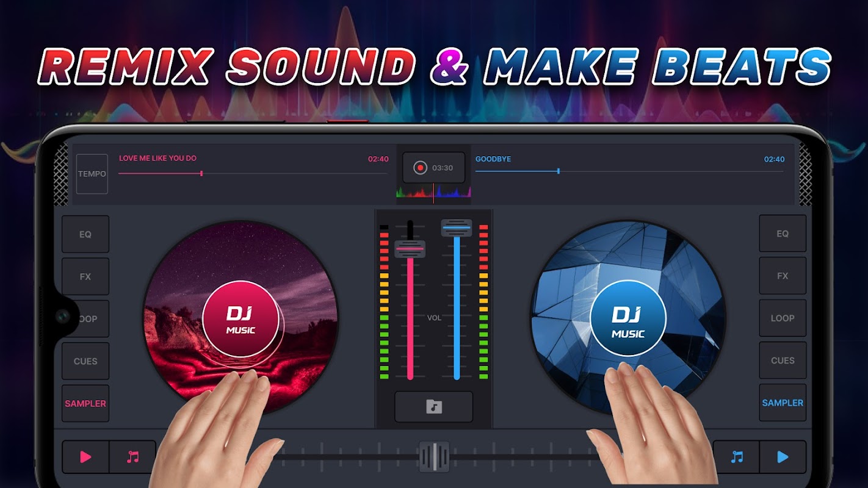Click the LOVE ME LIKE YOU DO title

click(x=157, y=158)
